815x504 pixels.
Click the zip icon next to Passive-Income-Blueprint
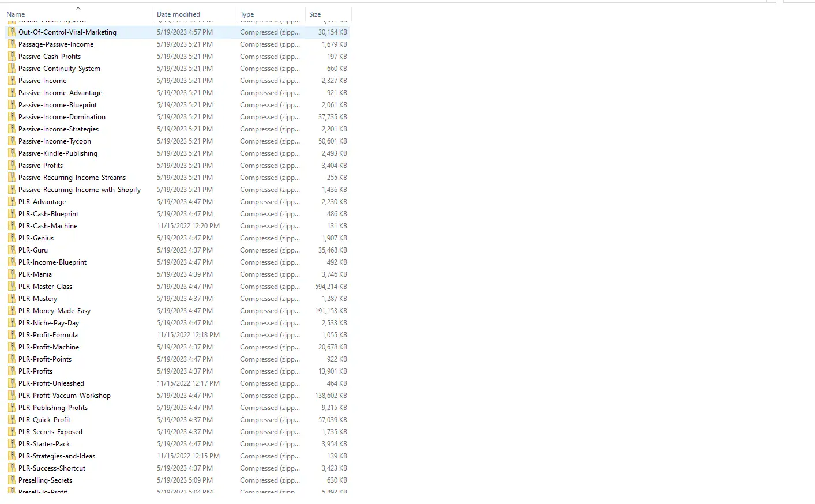coord(12,104)
